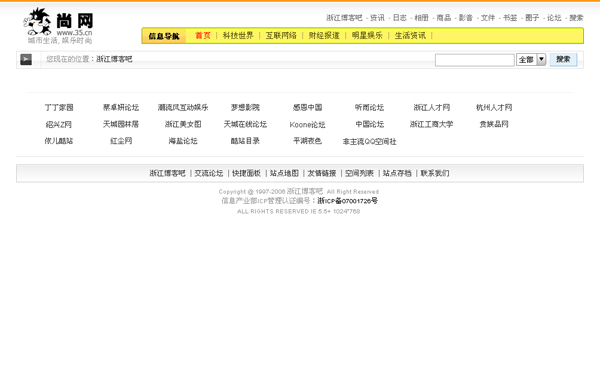
Task: Open the 浙江工商大学 link
Action: (432, 124)
